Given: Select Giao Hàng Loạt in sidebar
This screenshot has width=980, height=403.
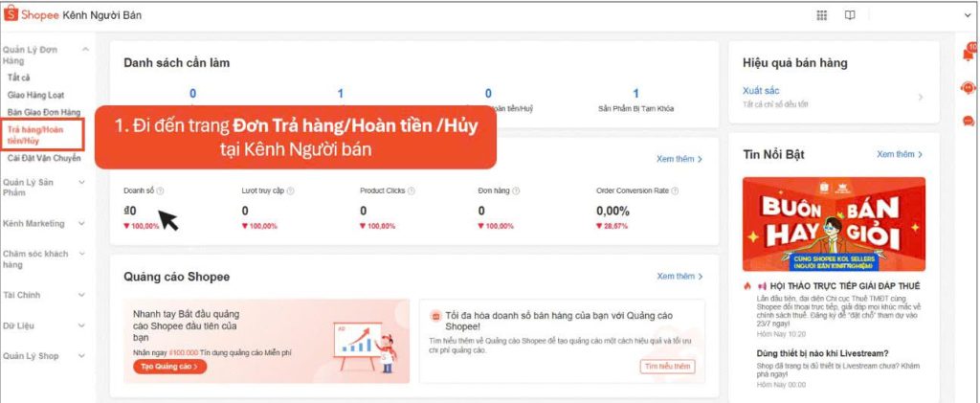Looking at the screenshot, I should click(36, 95).
